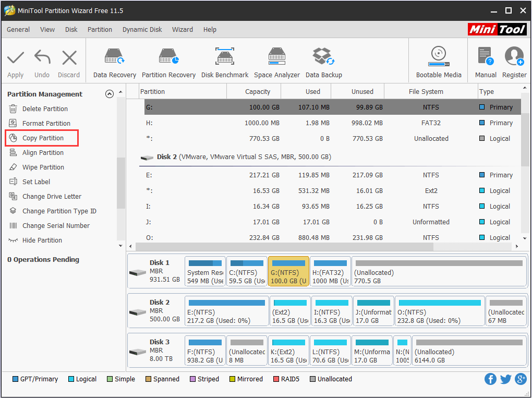The image size is (532, 398).
Task: Click the Apply checkmark icon
Action: (16, 58)
